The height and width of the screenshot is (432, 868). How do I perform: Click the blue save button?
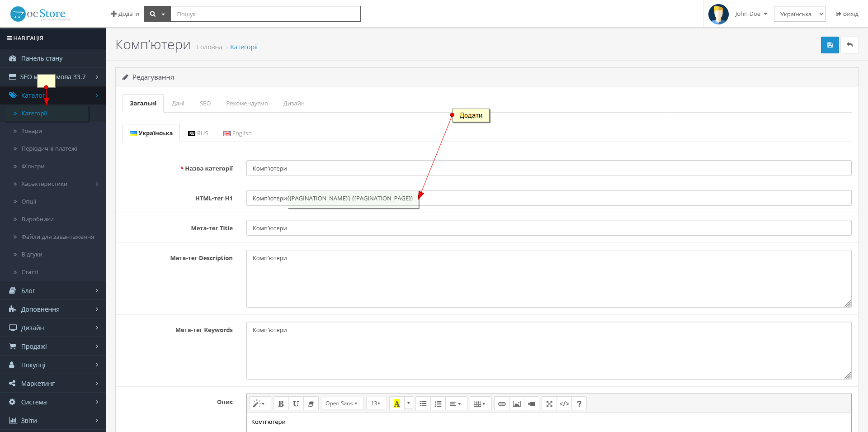click(830, 45)
